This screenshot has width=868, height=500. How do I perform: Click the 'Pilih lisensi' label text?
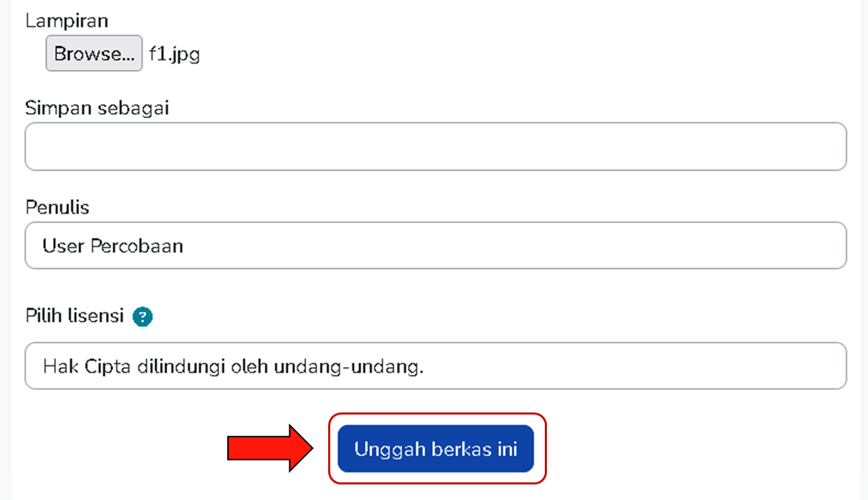pyautogui.click(x=75, y=315)
